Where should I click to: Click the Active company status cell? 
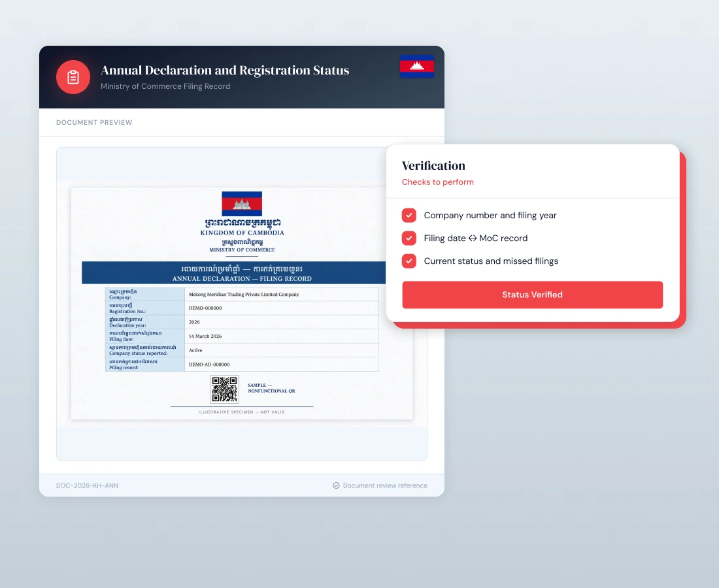pyautogui.click(x=282, y=350)
